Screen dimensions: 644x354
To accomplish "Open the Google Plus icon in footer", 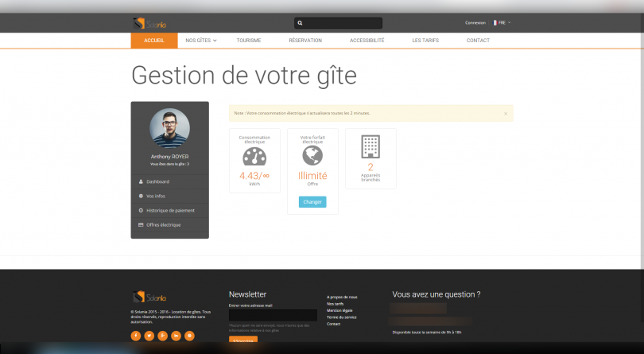I will [163, 336].
